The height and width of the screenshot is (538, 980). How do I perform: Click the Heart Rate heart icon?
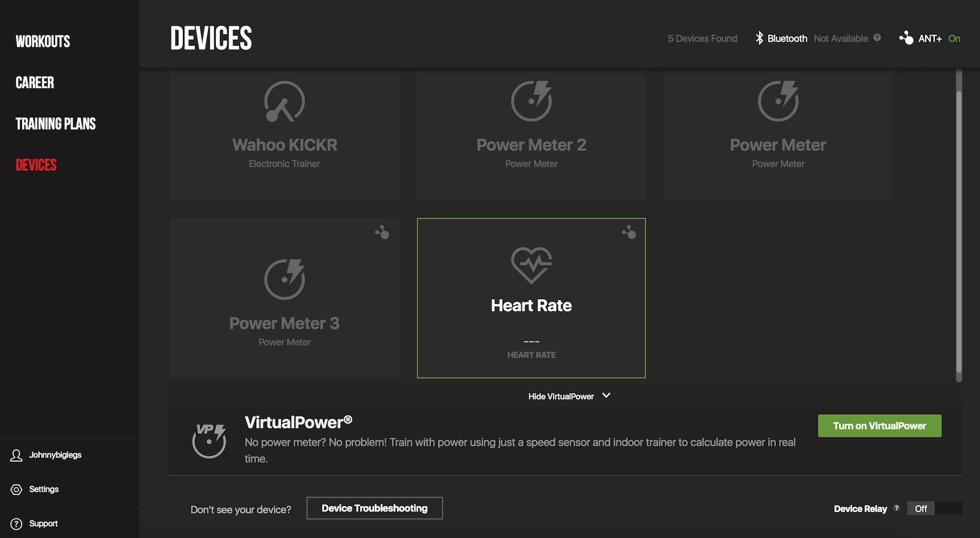531,265
